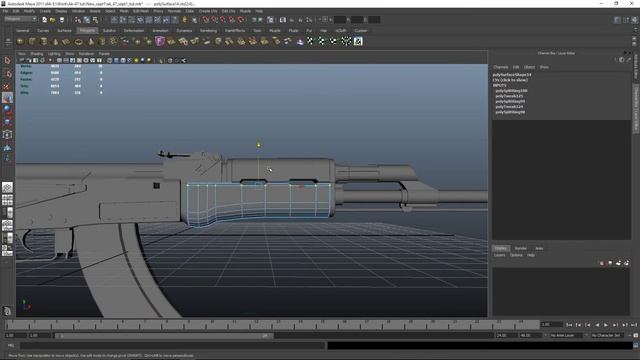The height and width of the screenshot is (360, 640).
Task: Open the Script Editor icon by command line
Action: (x=636, y=345)
